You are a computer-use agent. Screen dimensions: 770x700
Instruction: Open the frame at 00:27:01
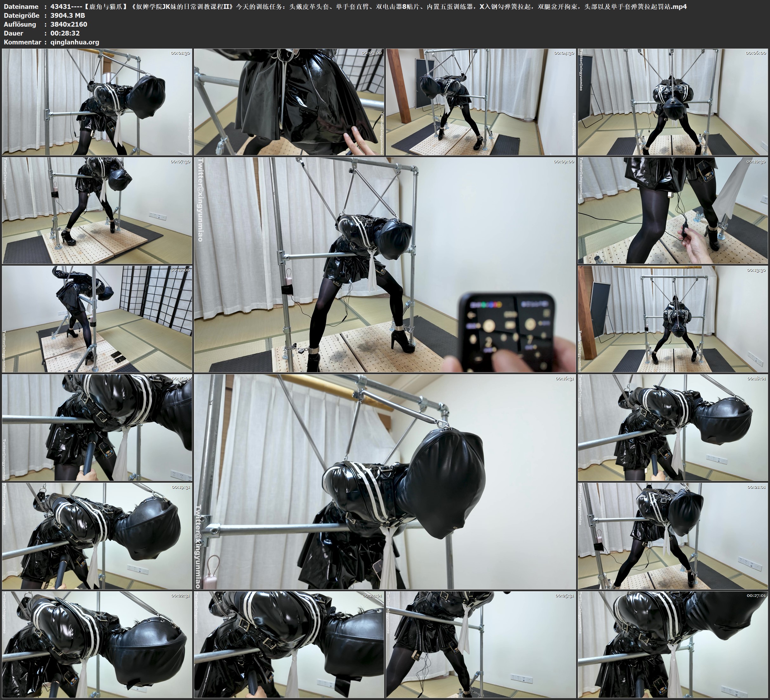click(x=673, y=644)
